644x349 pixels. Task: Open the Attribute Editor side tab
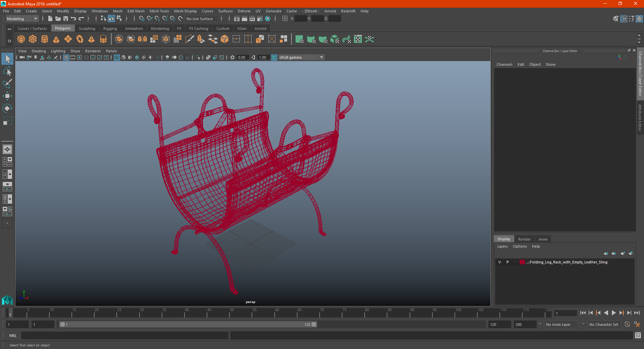coord(640,117)
